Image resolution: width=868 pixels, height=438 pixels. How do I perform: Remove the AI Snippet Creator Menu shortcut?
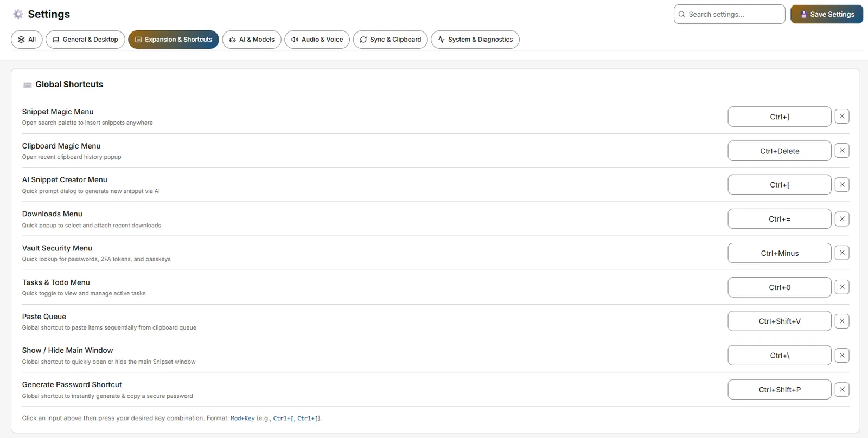click(x=842, y=185)
